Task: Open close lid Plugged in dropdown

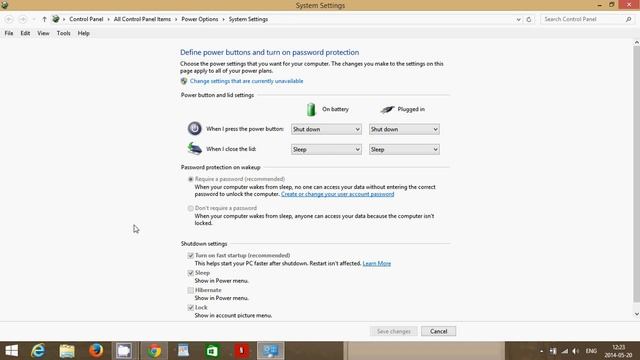Action: 404,149
